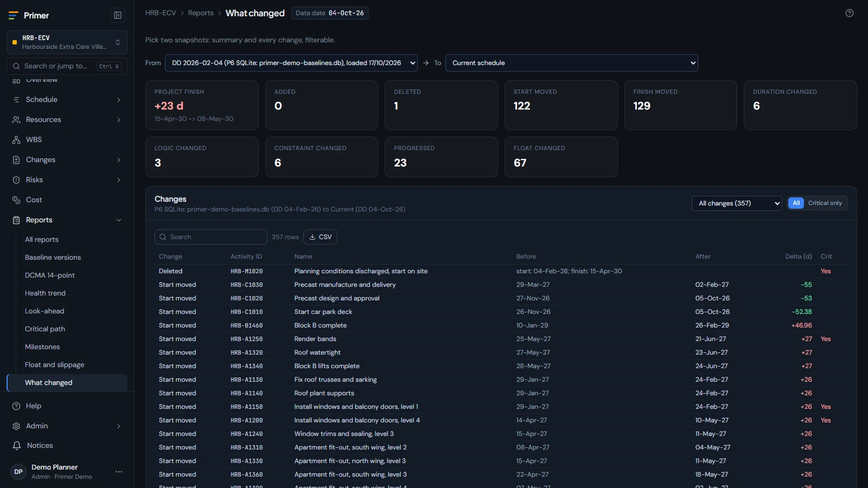Switch to Critical only toggle
The image size is (868, 488).
(825, 203)
